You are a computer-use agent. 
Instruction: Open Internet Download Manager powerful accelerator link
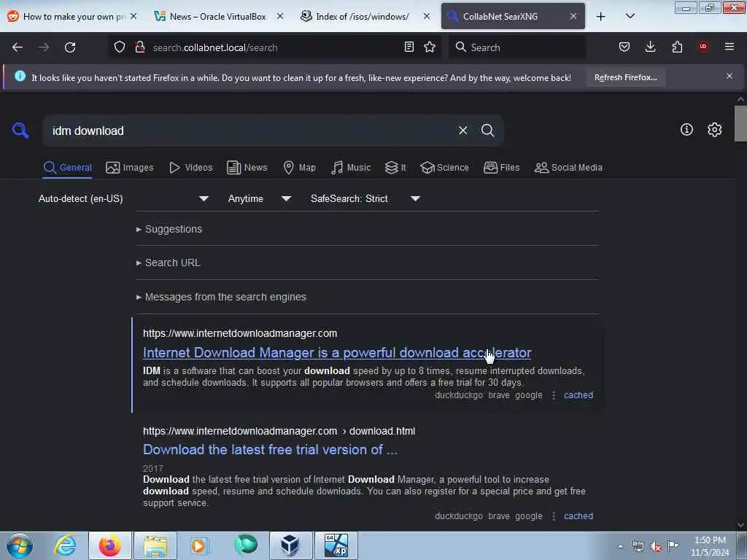coord(337,353)
